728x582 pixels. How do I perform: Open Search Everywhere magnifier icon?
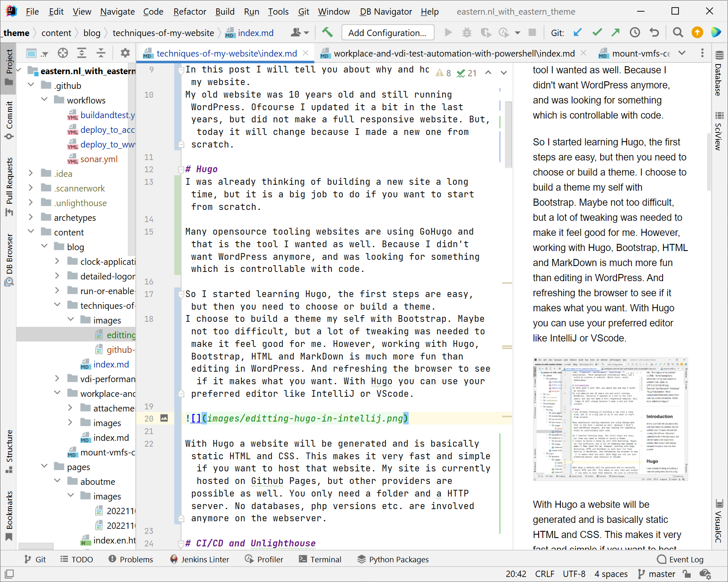[x=678, y=33]
